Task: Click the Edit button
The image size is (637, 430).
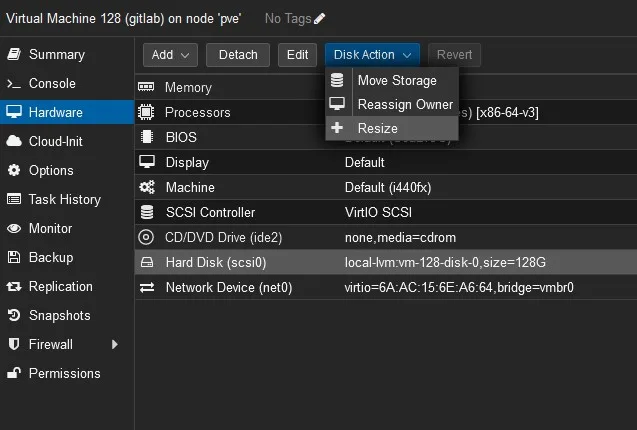Action: (x=297, y=55)
